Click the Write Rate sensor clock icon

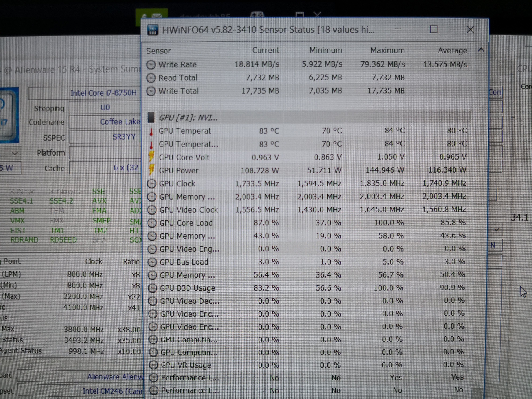tap(151, 65)
